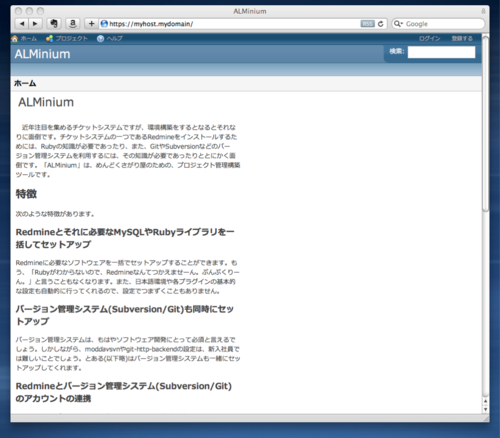Click the Amazon 'a' bookmark button
500x438 pixels.
[73, 24]
